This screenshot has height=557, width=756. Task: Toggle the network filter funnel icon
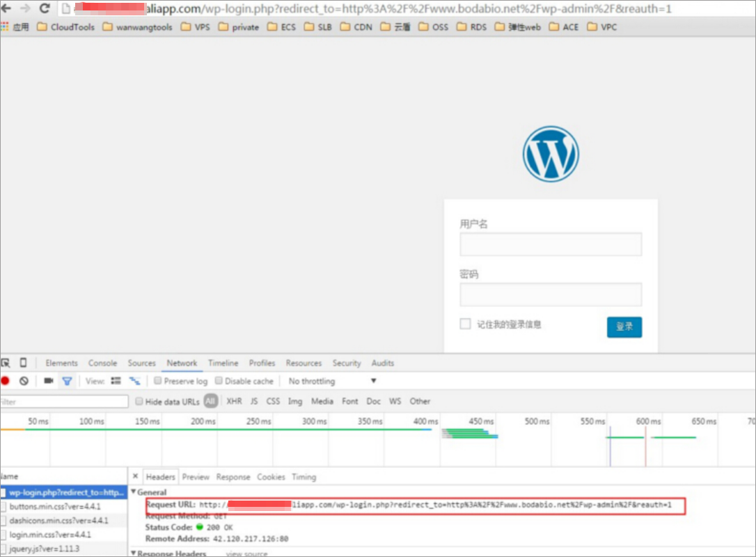click(67, 382)
